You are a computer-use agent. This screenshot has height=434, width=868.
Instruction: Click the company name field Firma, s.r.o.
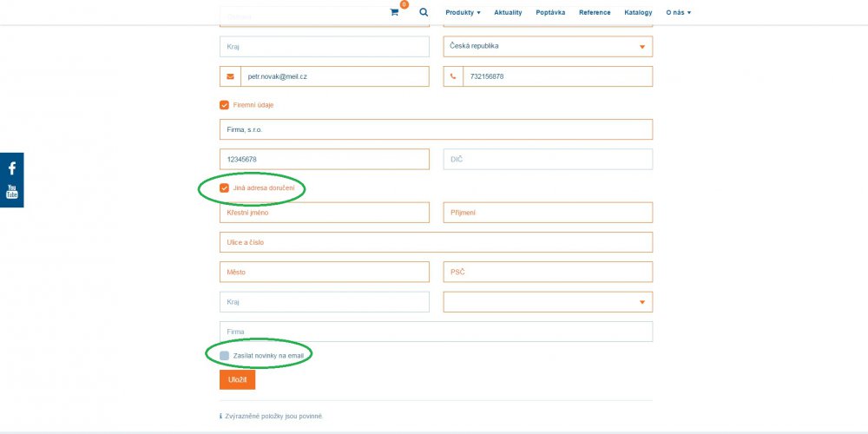tap(437, 129)
